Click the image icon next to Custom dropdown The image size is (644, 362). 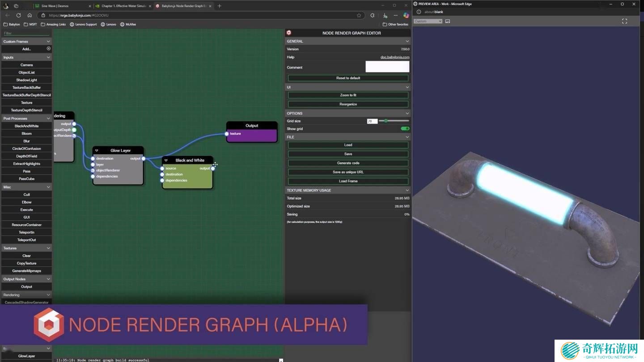448,21
